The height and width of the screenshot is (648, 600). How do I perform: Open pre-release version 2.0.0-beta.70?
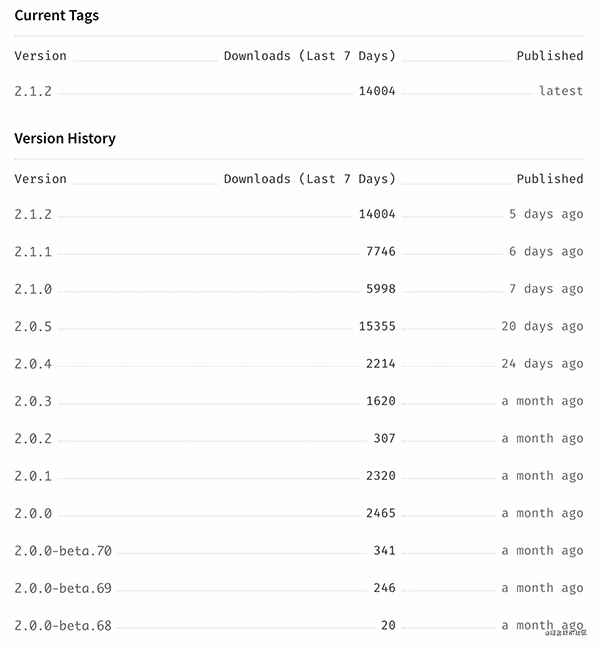click(63, 551)
